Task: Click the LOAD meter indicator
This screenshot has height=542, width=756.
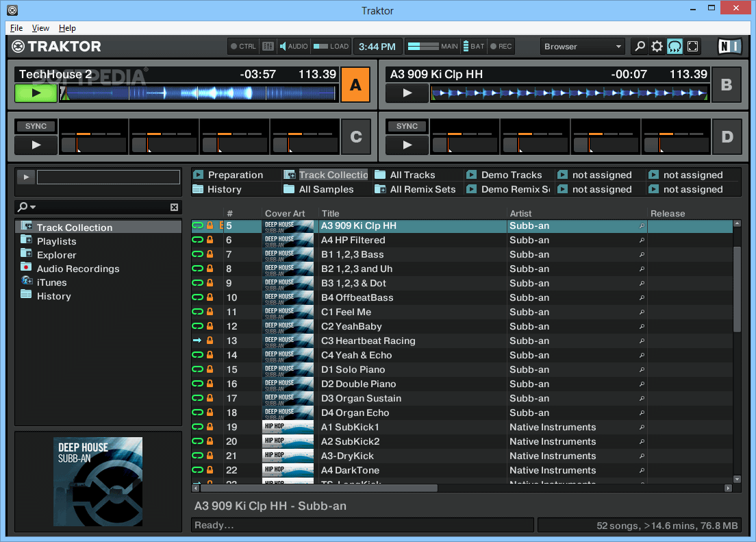Action: tap(331, 47)
